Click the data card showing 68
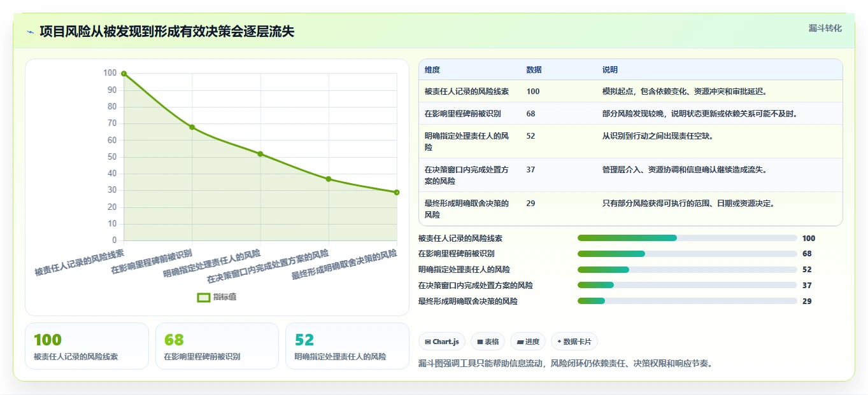Screen dimensions: 868x395 coord(217,346)
